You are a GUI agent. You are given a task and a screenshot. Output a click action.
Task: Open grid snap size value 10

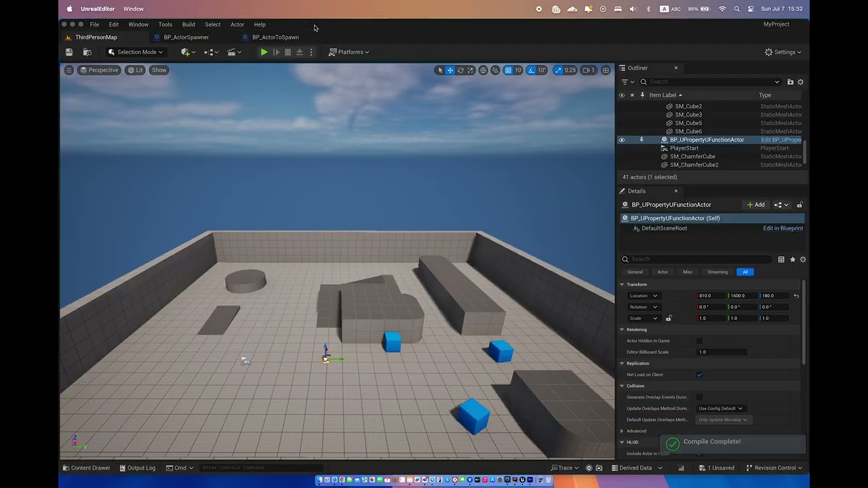[x=518, y=70]
